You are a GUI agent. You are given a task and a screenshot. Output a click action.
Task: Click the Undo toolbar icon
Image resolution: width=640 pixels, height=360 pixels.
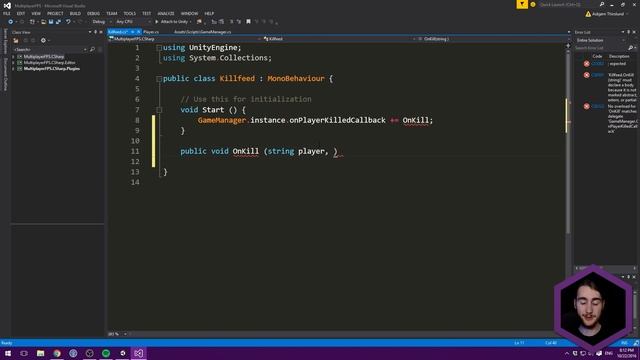(68, 22)
